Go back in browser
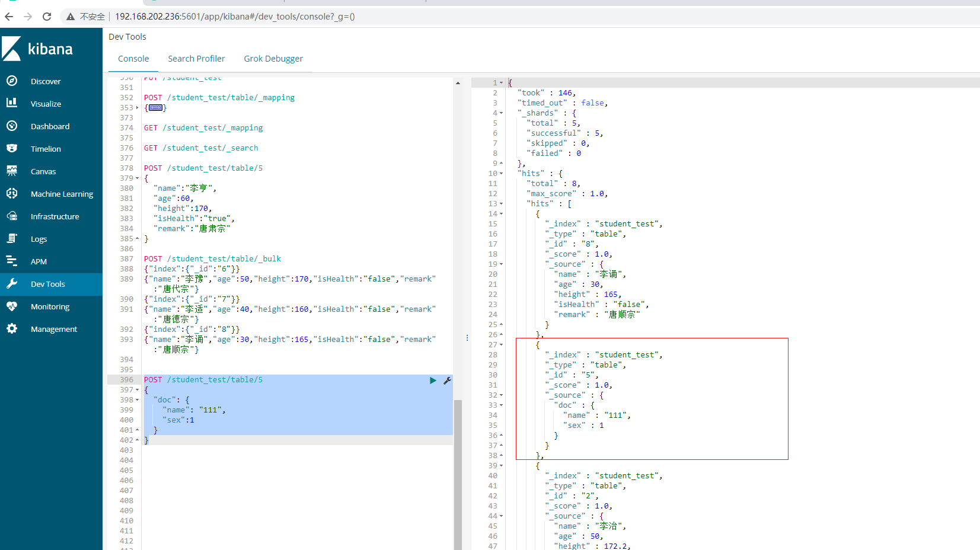The width and height of the screenshot is (980, 550). 9,17
